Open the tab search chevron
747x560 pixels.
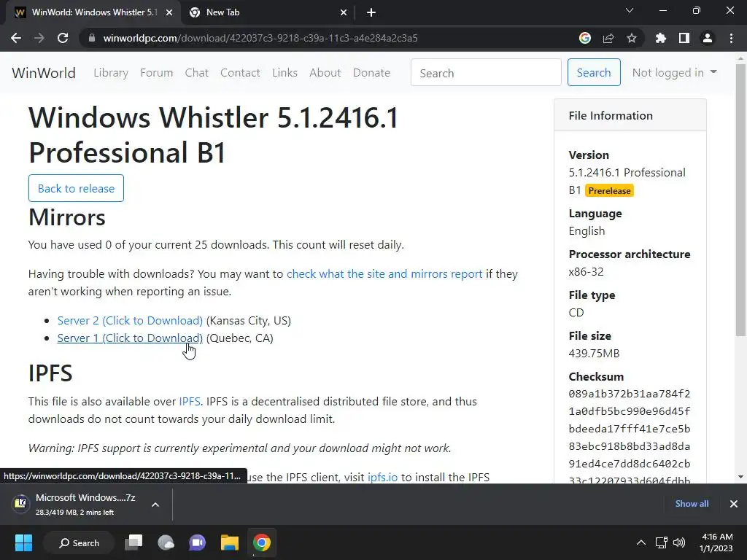tap(630, 10)
